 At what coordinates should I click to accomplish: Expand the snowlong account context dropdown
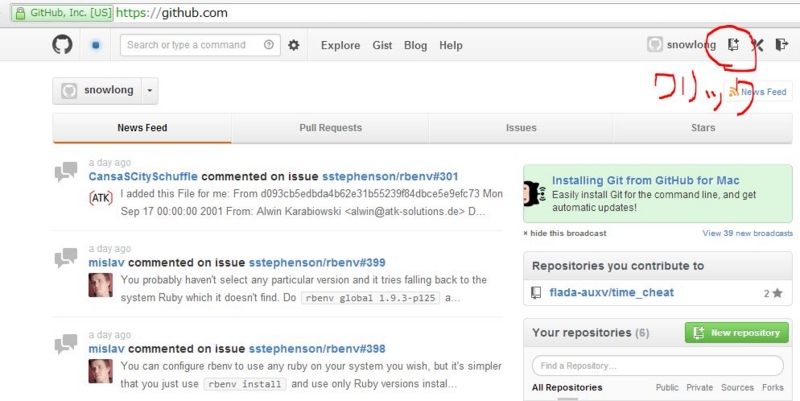(x=149, y=91)
